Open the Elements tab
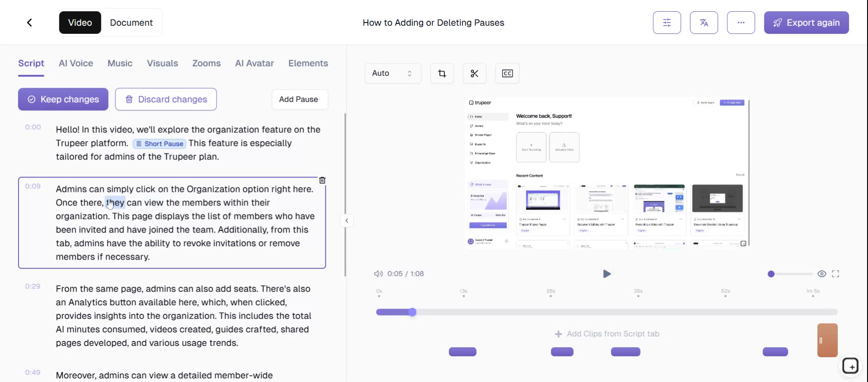Screen dimensions: 868x382 click(x=308, y=63)
